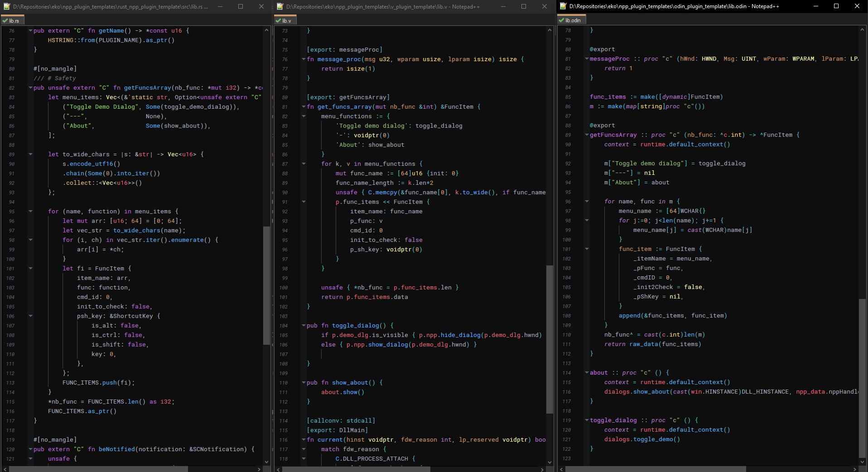Click scroll-down arrow in lib.v window
This screenshot has height=472, width=868.
click(x=550, y=462)
